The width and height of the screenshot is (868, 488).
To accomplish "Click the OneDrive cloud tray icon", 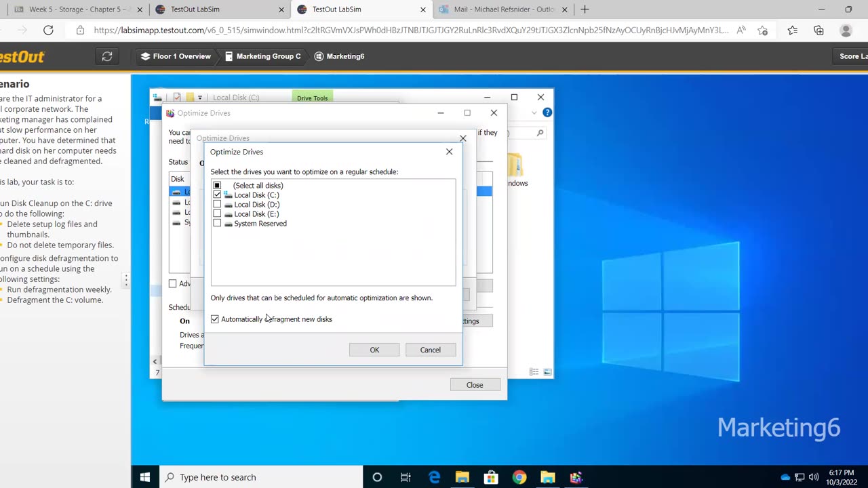I will pyautogui.click(x=785, y=477).
